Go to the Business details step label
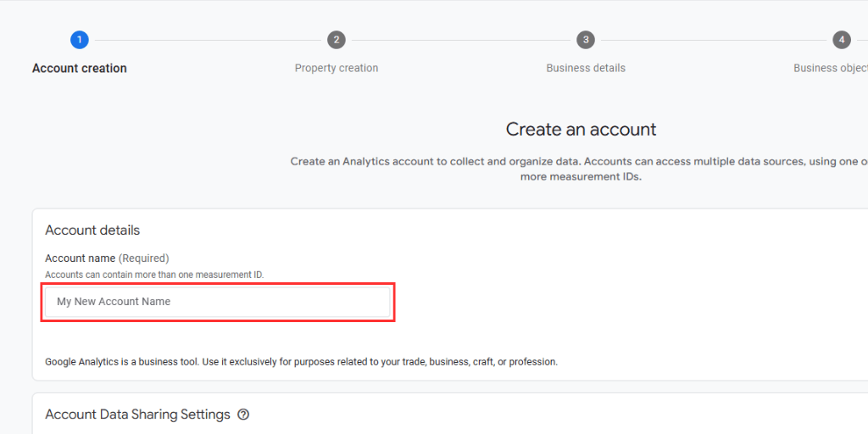868x434 pixels. click(586, 68)
